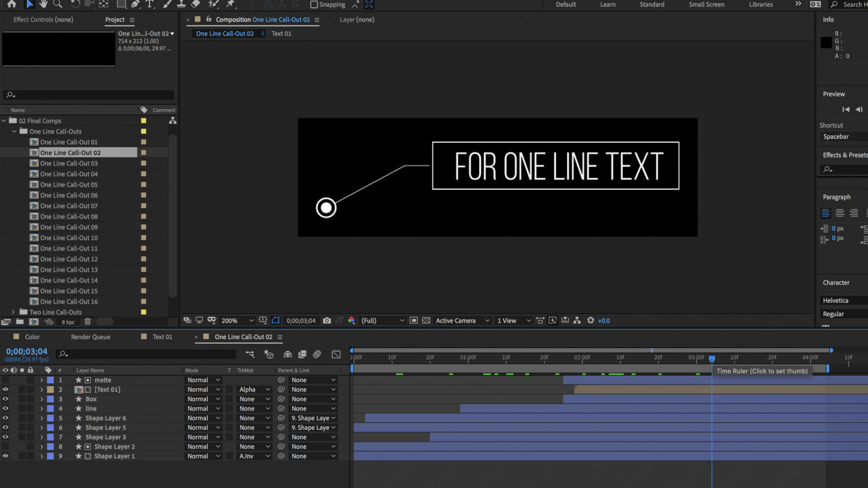Image resolution: width=868 pixels, height=488 pixels.
Task: Hide Shape Layer 6 with its eye toggle
Action: pos(6,418)
